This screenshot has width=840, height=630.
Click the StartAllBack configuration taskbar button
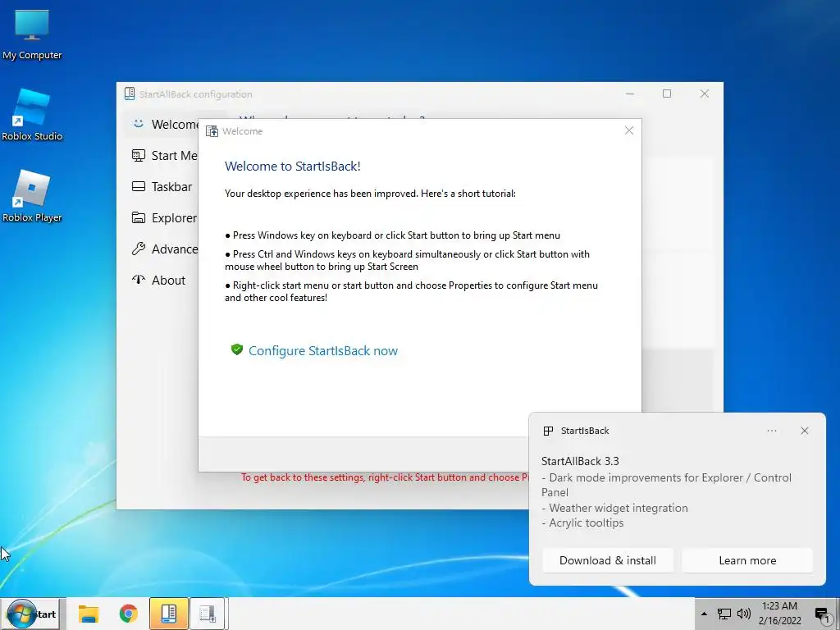pyautogui.click(x=169, y=614)
